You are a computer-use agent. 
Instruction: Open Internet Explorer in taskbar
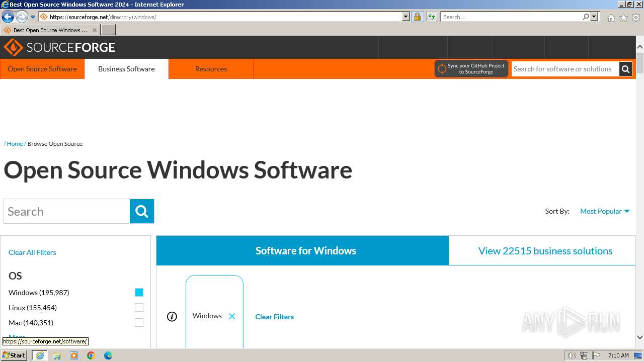(x=40, y=355)
